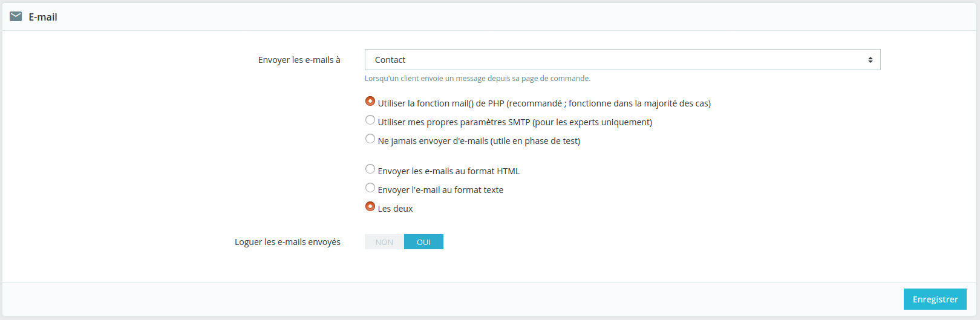Viewport: 980px width, 320px height.
Task: Switch e-mail logging to NON
Action: (x=384, y=242)
